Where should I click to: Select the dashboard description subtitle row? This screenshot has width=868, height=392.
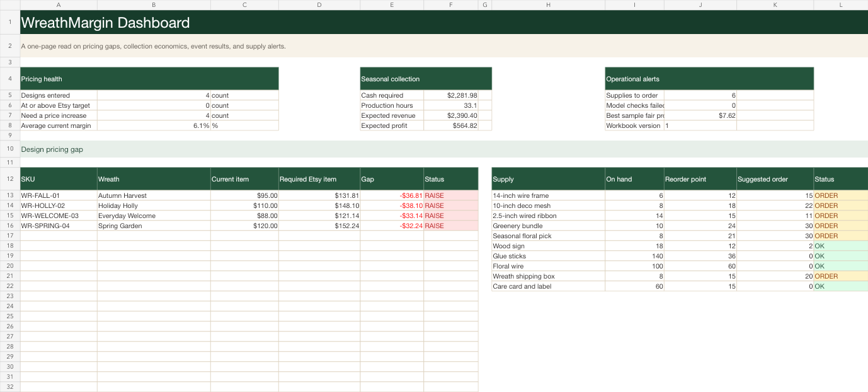tap(444, 46)
